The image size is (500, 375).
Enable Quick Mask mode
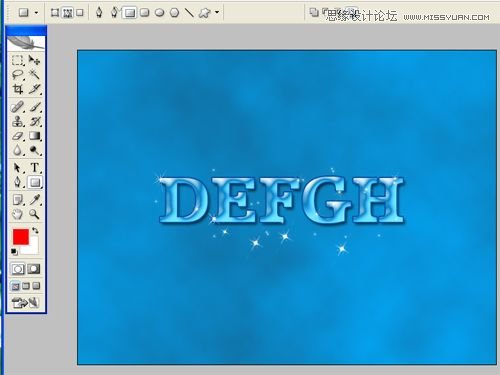(x=34, y=269)
